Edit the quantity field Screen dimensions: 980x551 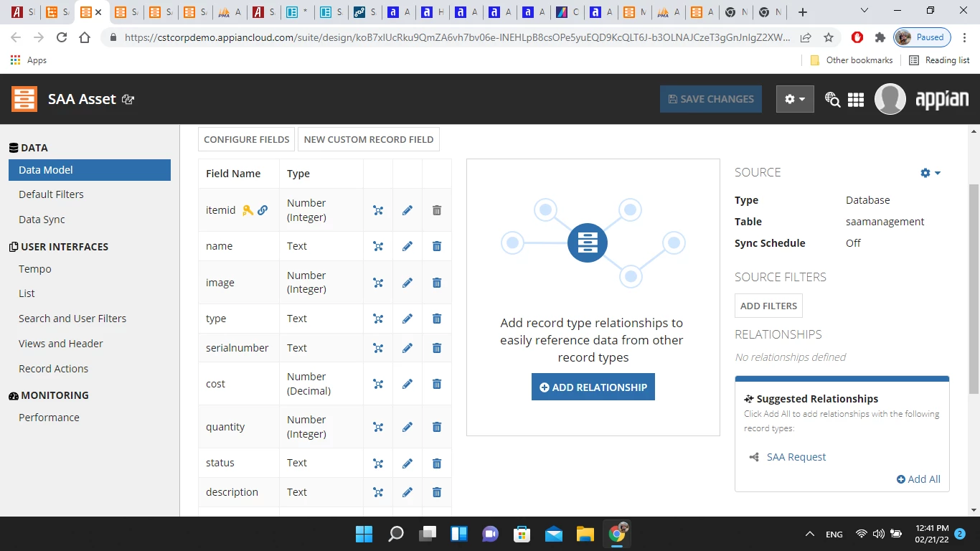pos(407,427)
